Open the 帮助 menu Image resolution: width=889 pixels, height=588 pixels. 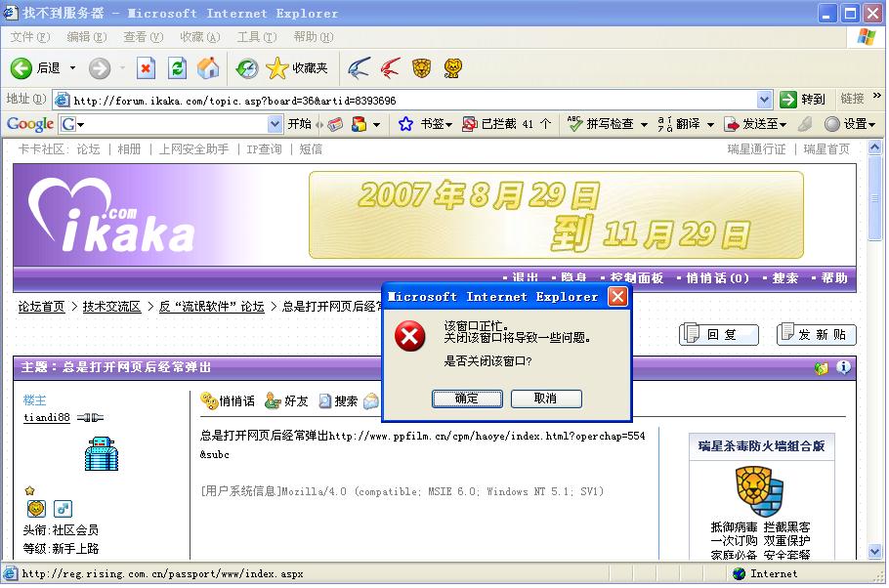[313, 37]
